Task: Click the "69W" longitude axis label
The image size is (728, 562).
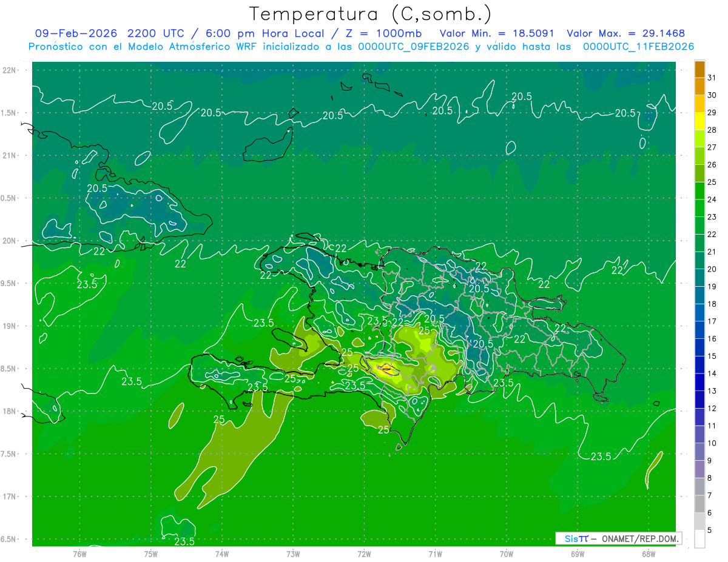Action: tap(578, 554)
